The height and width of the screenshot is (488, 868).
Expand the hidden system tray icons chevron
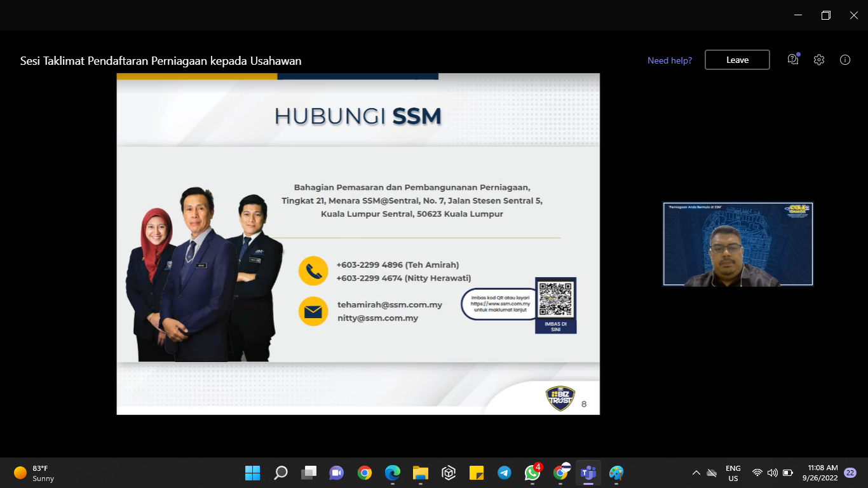pyautogui.click(x=696, y=473)
